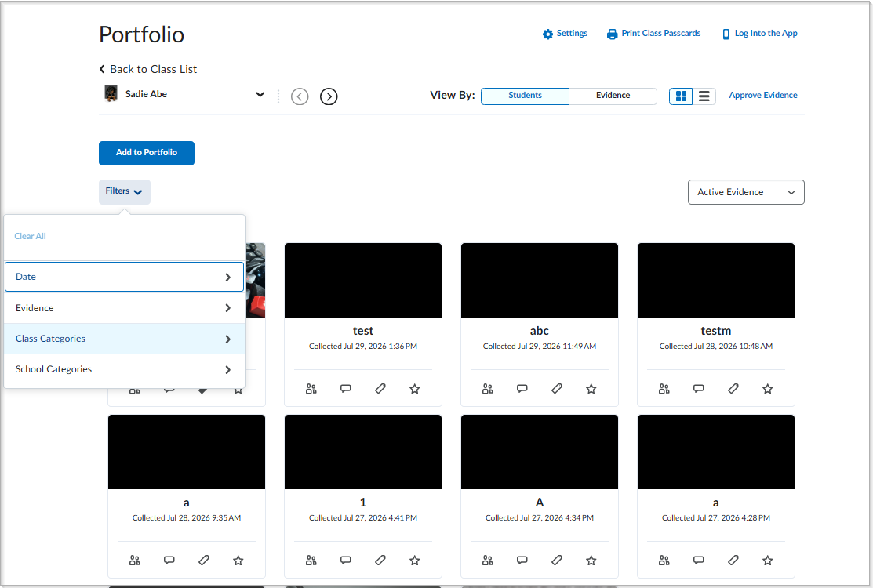Image resolution: width=873 pixels, height=588 pixels.
Task: Click the Portfolio page heading
Action: 141,34
